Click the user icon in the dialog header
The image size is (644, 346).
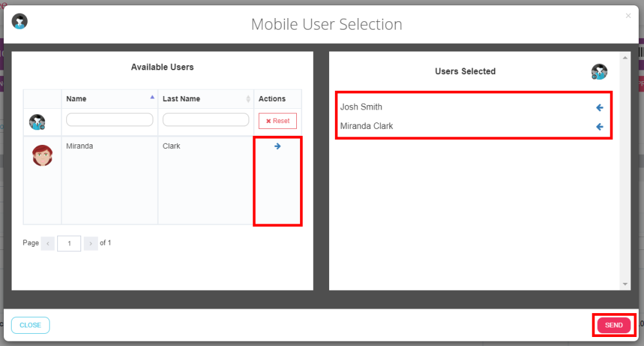(19, 21)
